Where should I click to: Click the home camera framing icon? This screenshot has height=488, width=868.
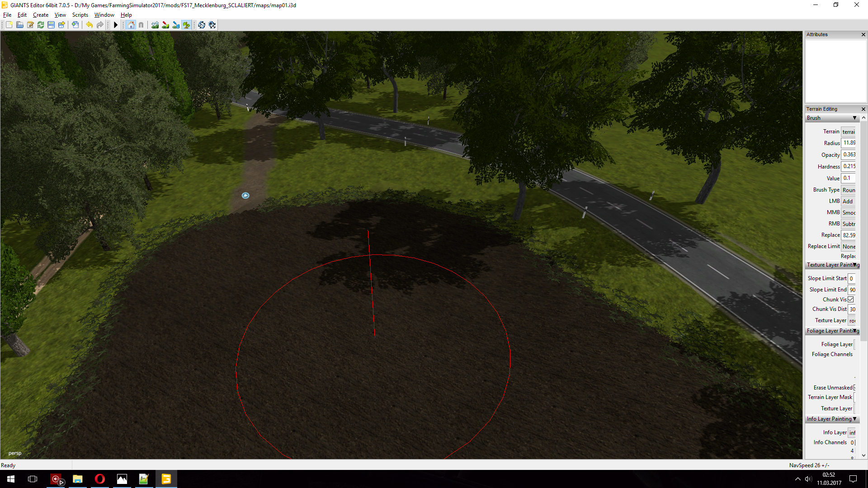tap(131, 25)
